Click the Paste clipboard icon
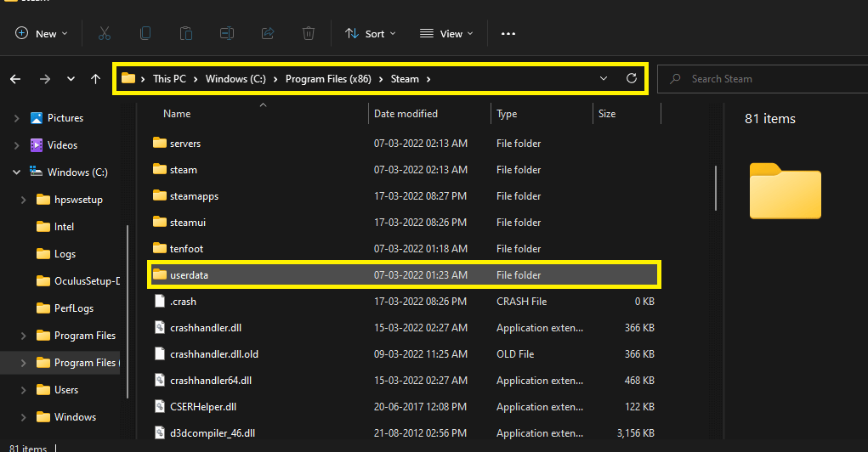This screenshot has height=452, width=868. pyautogui.click(x=185, y=34)
